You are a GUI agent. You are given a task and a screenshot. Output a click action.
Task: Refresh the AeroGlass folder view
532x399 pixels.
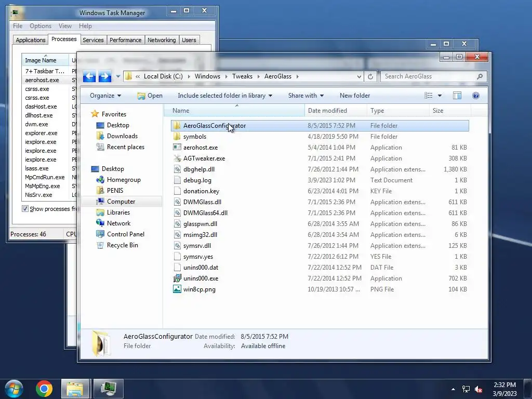(x=370, y=76)
